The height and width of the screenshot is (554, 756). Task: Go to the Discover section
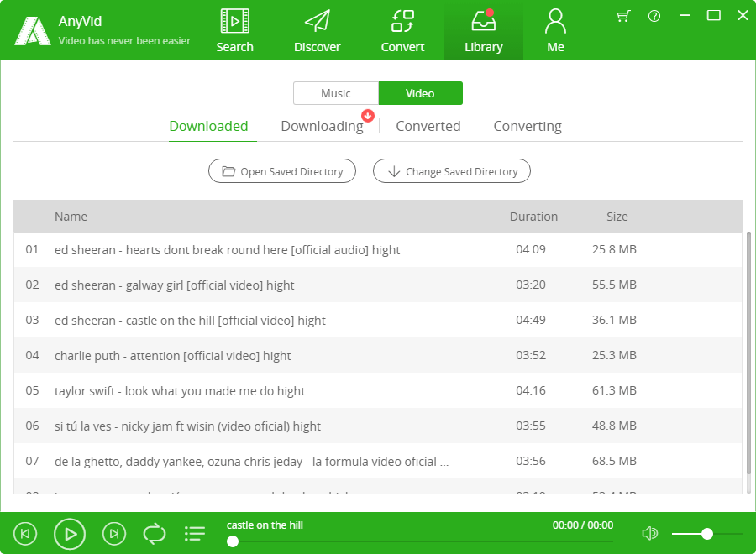[318, 31]
